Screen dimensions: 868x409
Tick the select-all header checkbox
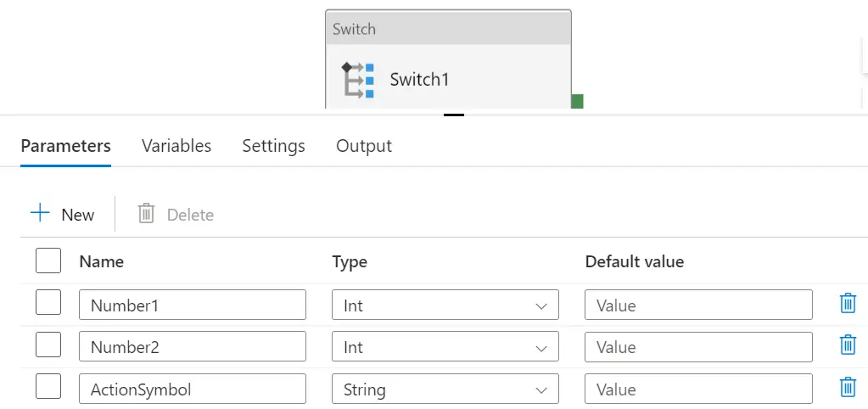[x=48, y=261]
